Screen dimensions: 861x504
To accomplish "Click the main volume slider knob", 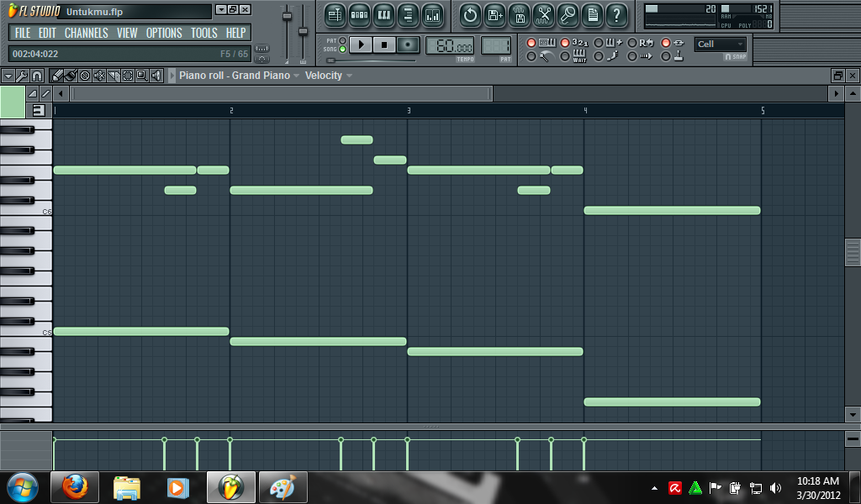I will click(287, 16).
